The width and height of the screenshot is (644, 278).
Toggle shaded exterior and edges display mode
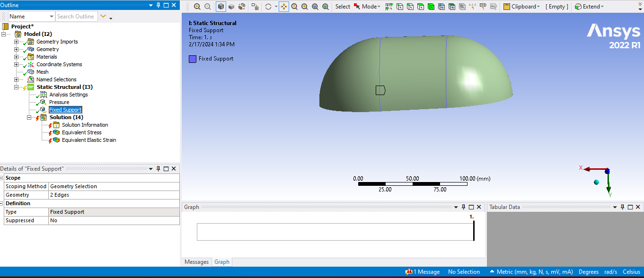click(x=221, y=7)
